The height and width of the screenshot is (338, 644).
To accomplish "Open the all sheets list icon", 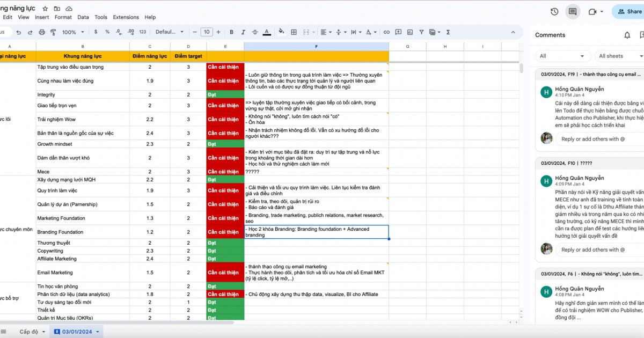I will (x=4, y=332).
